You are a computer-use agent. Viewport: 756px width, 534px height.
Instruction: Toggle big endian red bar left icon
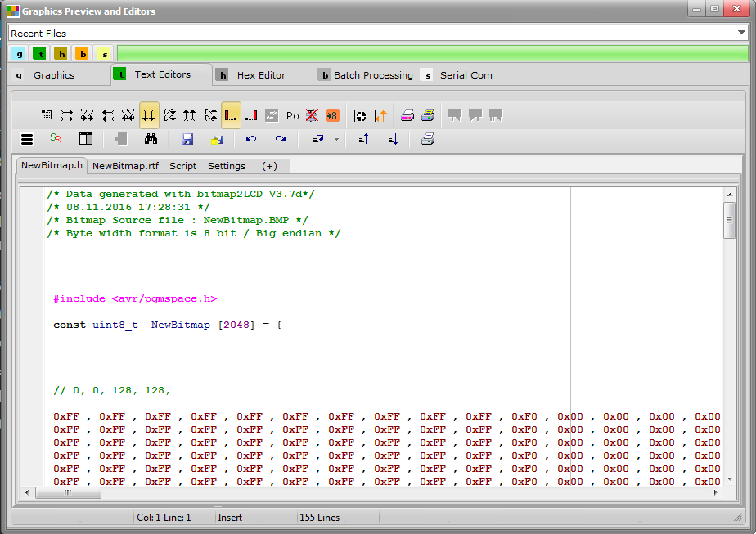tap(231, 115)
